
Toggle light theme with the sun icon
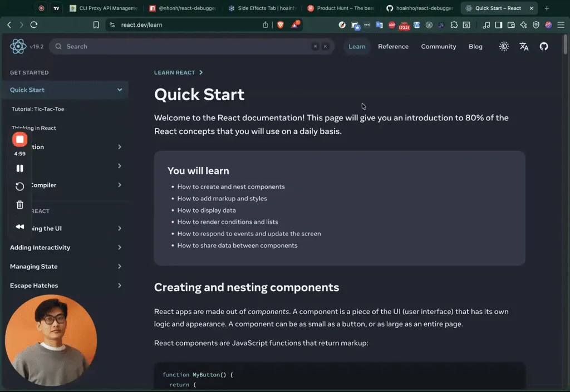[504, 46]
